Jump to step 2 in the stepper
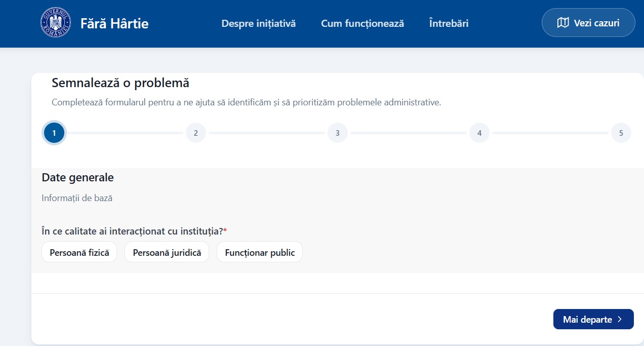Viewport: 644px width, 348px height. pyautogui.click(x=196, y=133)
